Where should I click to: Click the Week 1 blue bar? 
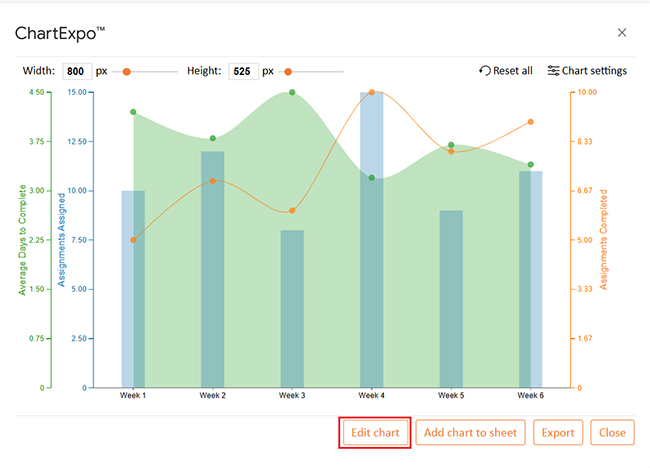pos(133,290)
